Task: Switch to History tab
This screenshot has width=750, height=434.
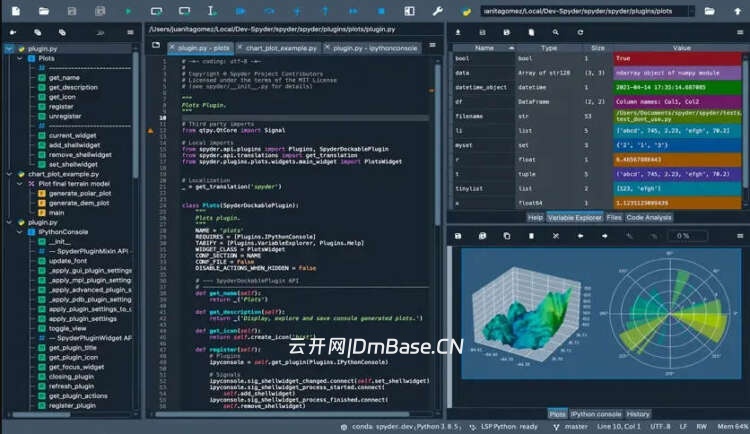Action: coord(638,414)
